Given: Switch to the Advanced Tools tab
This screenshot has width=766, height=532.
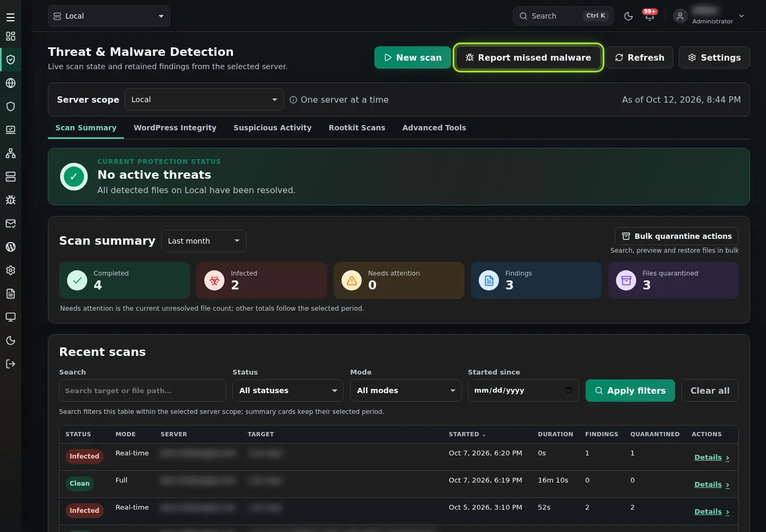Looking at the screenshot, I should pos(434,128).
